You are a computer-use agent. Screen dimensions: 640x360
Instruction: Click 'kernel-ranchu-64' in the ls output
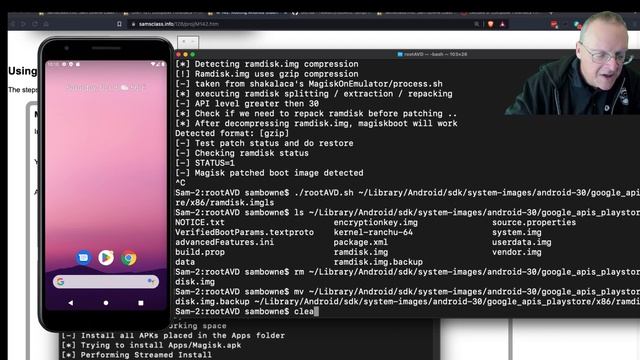point(373,232)
